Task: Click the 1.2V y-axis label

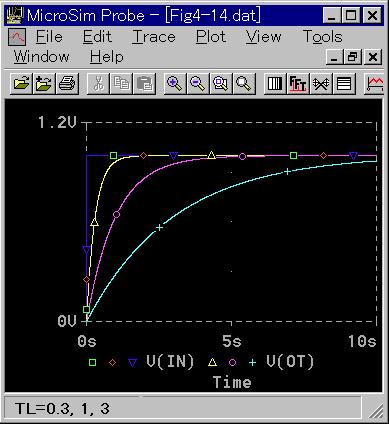Action: 57,122
